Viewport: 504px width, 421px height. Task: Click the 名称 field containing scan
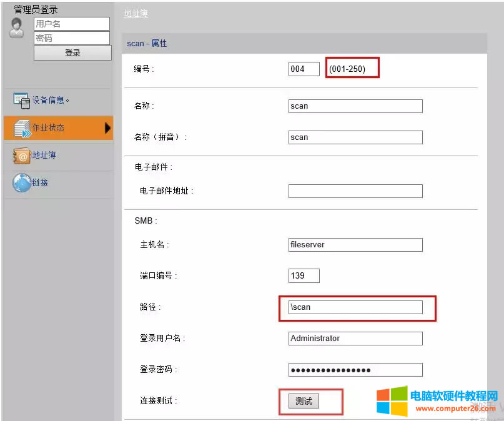(355, 106)
